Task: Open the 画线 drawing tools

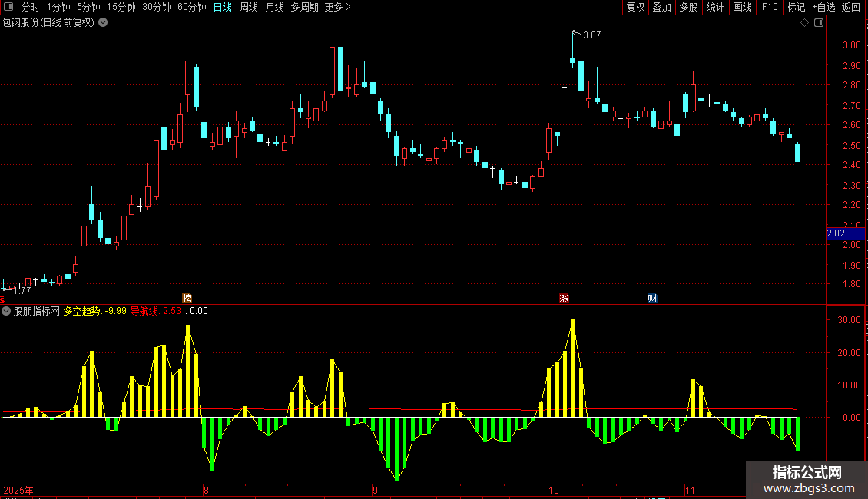Action: coord(742,7)
